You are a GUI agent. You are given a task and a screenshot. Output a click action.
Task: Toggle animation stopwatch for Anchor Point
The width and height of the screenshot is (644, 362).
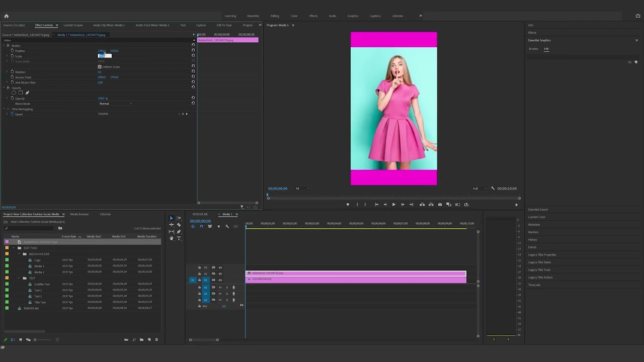pos(12,77)
